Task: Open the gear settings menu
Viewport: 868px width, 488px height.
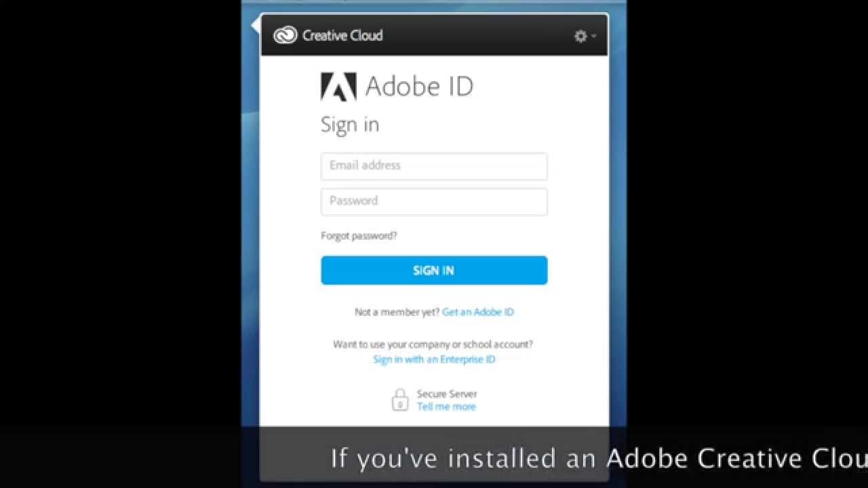Action: [x=580, y=36]
